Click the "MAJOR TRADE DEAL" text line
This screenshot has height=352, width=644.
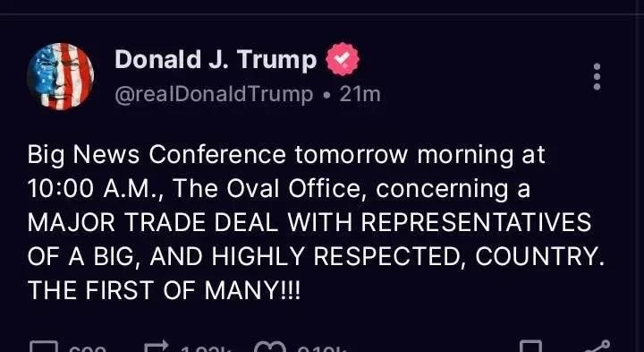[x=309, y=223]
